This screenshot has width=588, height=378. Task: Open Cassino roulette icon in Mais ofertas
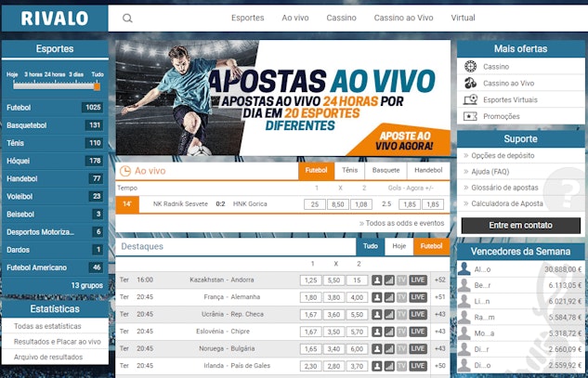[x=471, y=67]
